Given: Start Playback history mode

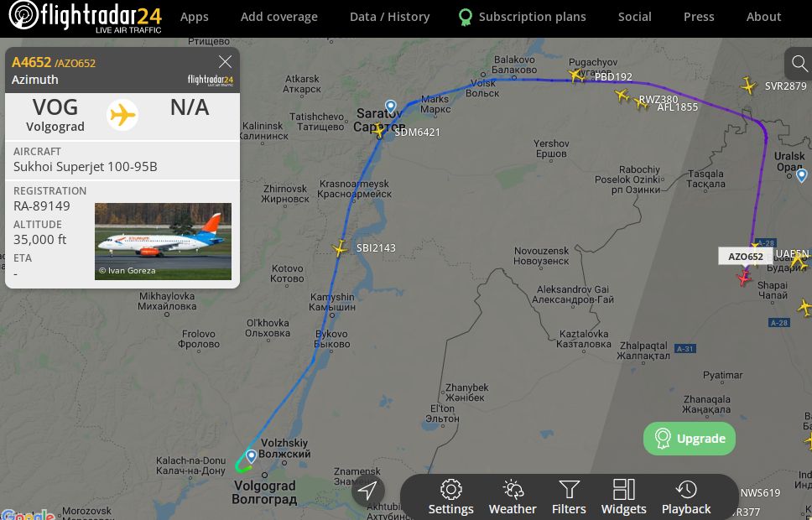Looking at the screenshot, I should (x=686, y=497).
